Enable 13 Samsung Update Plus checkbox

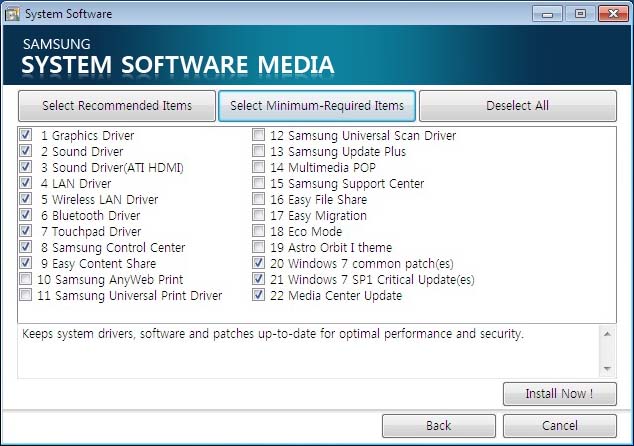click(x=258, y=151)
